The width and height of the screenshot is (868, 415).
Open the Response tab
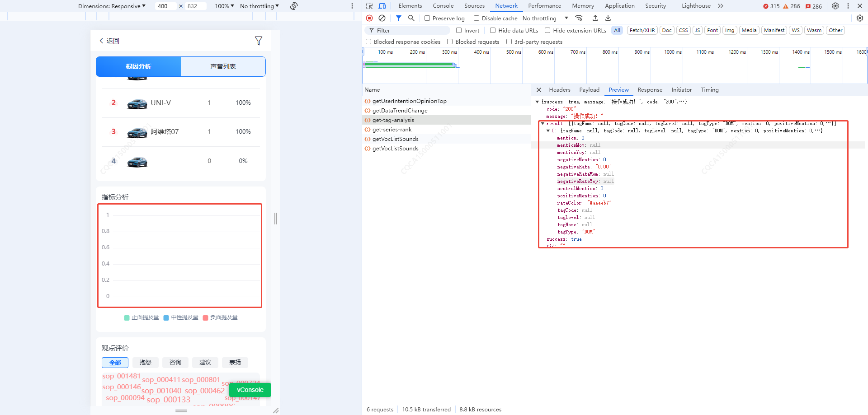click(x=650, y=90)
